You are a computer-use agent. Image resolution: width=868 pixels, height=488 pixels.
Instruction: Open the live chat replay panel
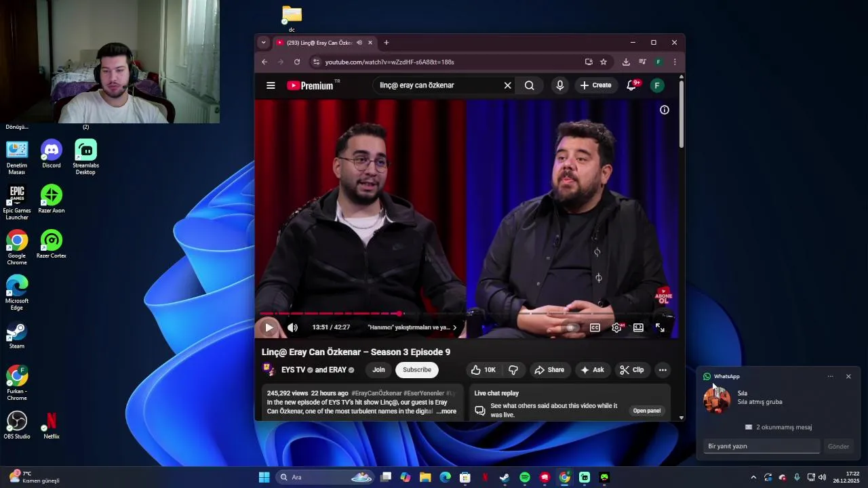[x=647, y=411]
